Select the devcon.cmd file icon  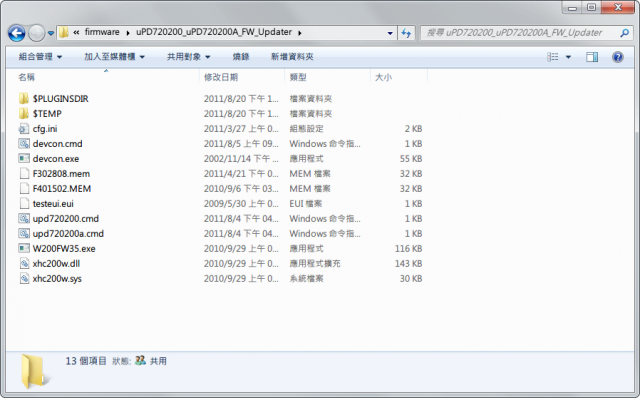pos(24,143)
